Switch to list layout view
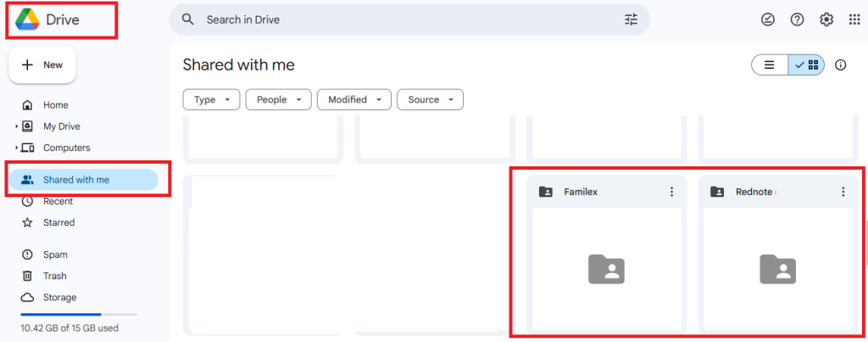This screenshot has width=868, height=342. click(x=770, y=65)
